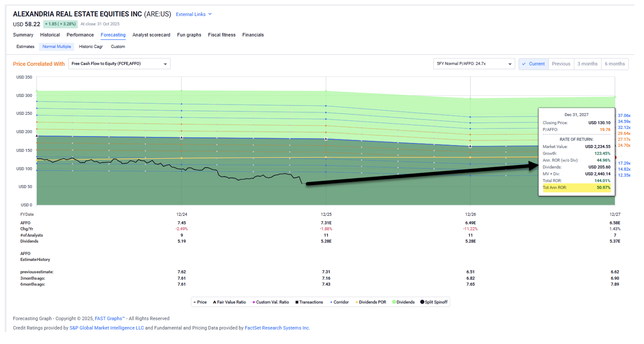Open the 5FY Normal P/AFFO dropdown
The height and width of the screenshot is (344, 644).
click(x=474, y=64)
